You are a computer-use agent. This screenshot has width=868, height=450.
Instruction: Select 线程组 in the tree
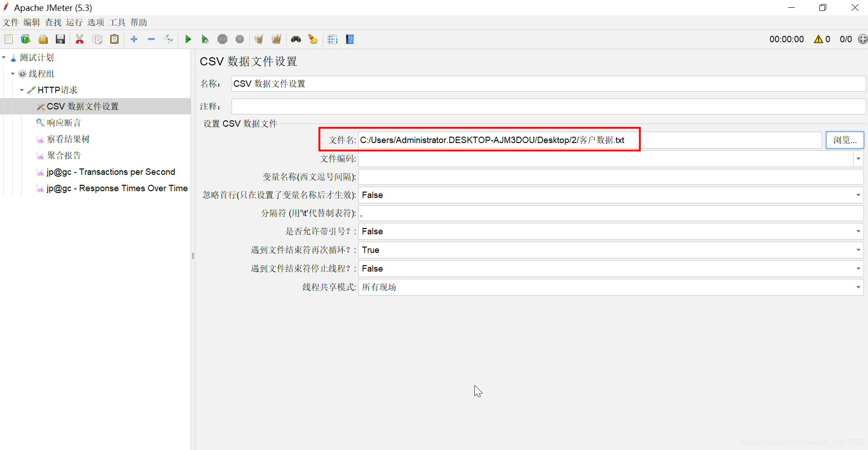(x=41, y=74)
